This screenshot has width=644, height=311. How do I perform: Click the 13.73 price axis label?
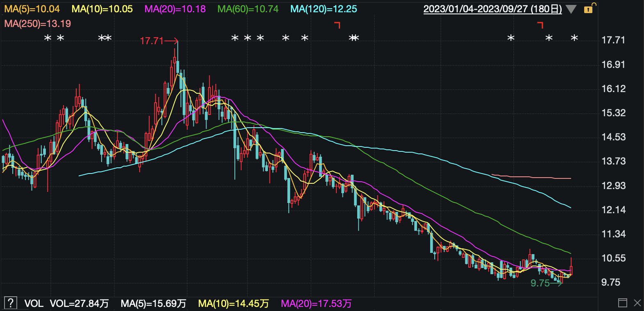click(x=614, y=161)
